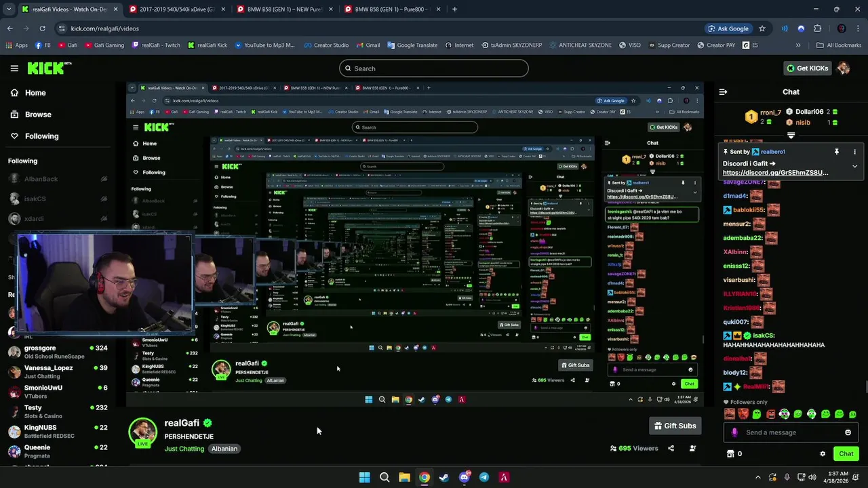Open Testy channel in sidebar
Viewport: 868px width, 488px height.
pos(56,411)
